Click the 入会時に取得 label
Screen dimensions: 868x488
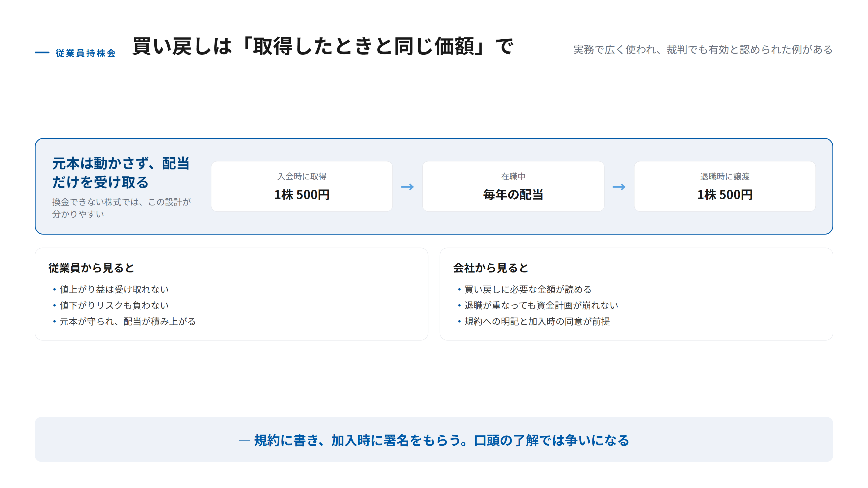[302, 176]
